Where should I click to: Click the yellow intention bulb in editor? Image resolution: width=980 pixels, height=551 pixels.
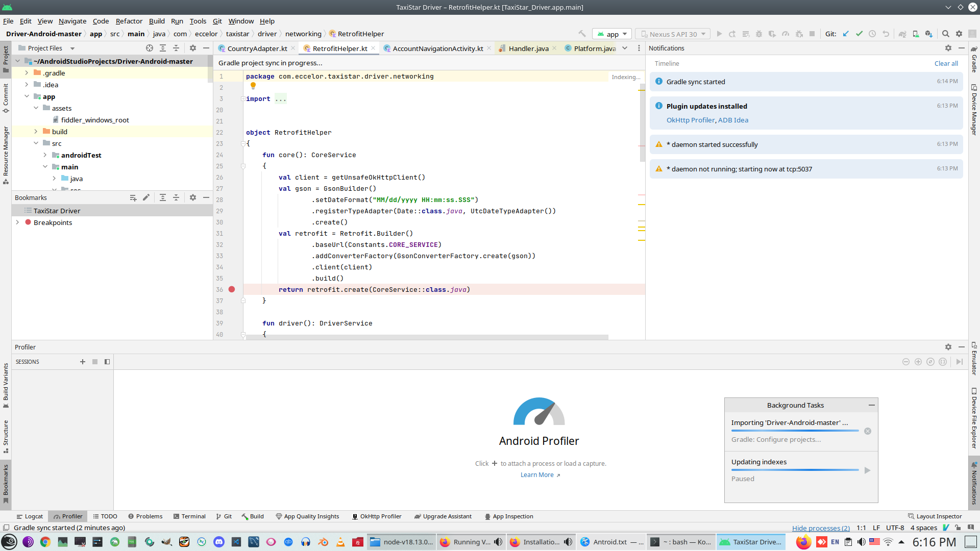pyautogui.click(x=253, y=86)
